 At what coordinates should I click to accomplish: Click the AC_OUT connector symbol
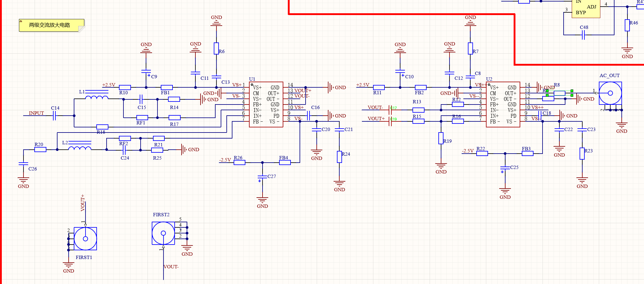tap(610, 93)
